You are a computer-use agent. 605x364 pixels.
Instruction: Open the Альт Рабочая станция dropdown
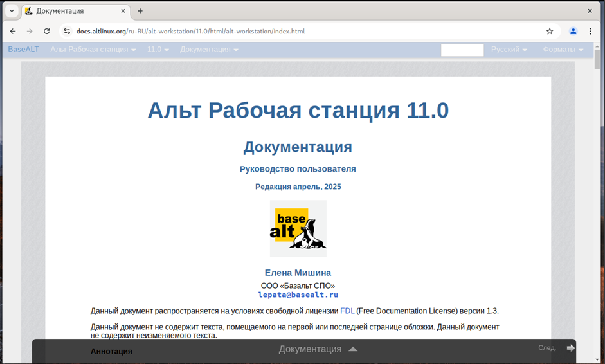click(x=93, y=50)
